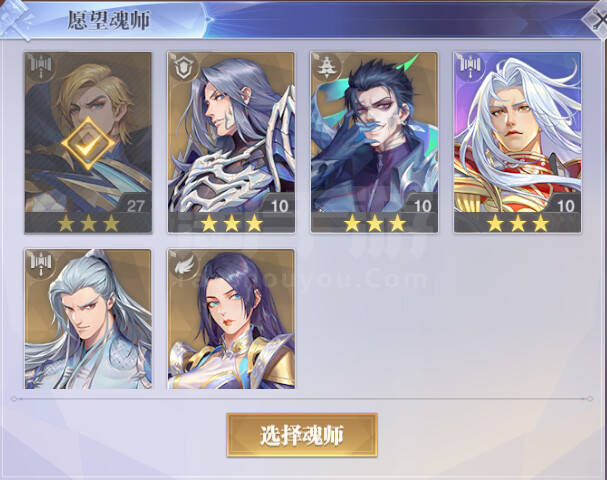Click the class icon on dark blue-haired hero card
607x480 pixels.
[x=327, y=68]
